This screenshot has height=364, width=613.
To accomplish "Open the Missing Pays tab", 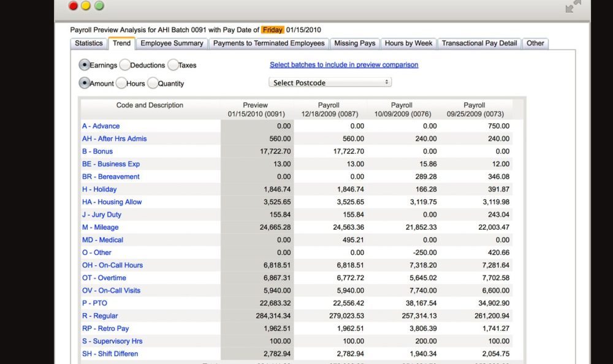I will pyautogui.click(x=355, y=44).
